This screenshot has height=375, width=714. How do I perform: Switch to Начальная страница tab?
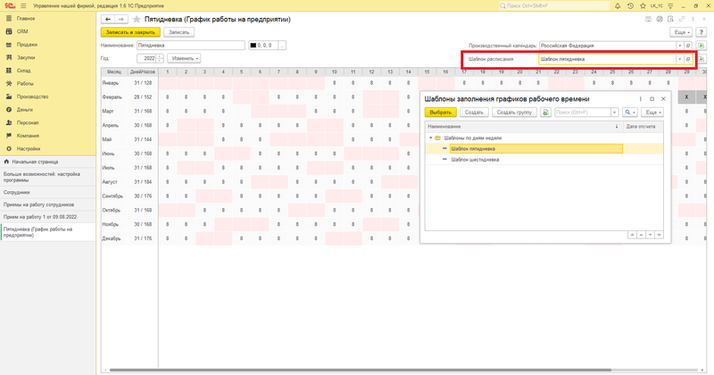[48, 162]
